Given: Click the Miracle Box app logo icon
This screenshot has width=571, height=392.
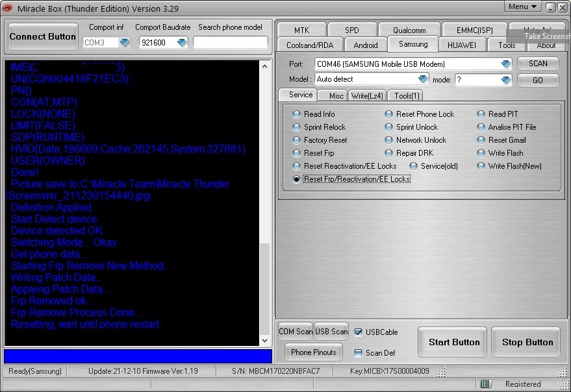Looking at the screenshot, I should (7, 8).
